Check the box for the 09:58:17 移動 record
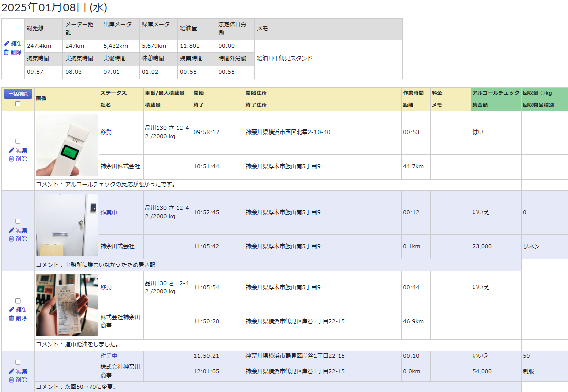Screen dimensions: 568x392 tap(18, 141)
